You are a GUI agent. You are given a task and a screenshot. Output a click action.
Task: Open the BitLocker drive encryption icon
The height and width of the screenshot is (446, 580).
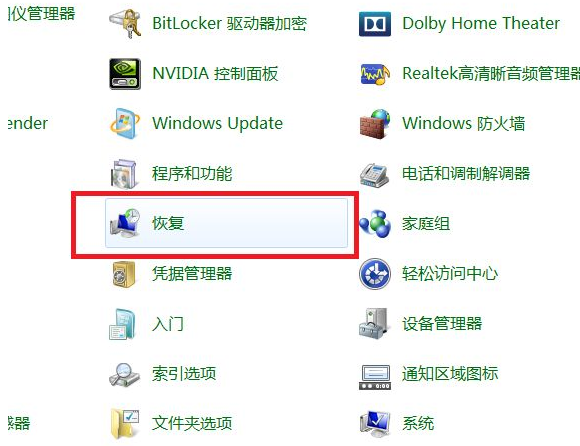click(125, 23)
